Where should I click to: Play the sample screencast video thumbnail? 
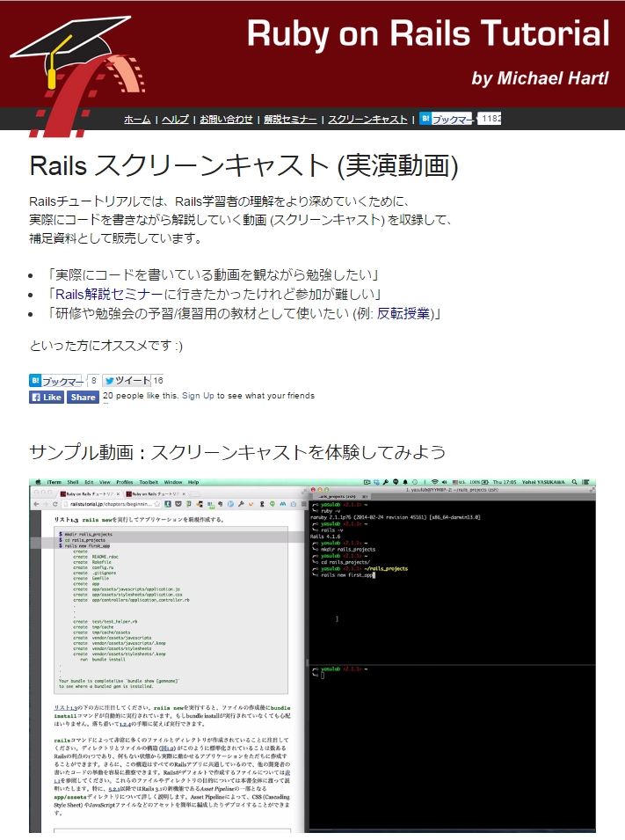(312, 655)
